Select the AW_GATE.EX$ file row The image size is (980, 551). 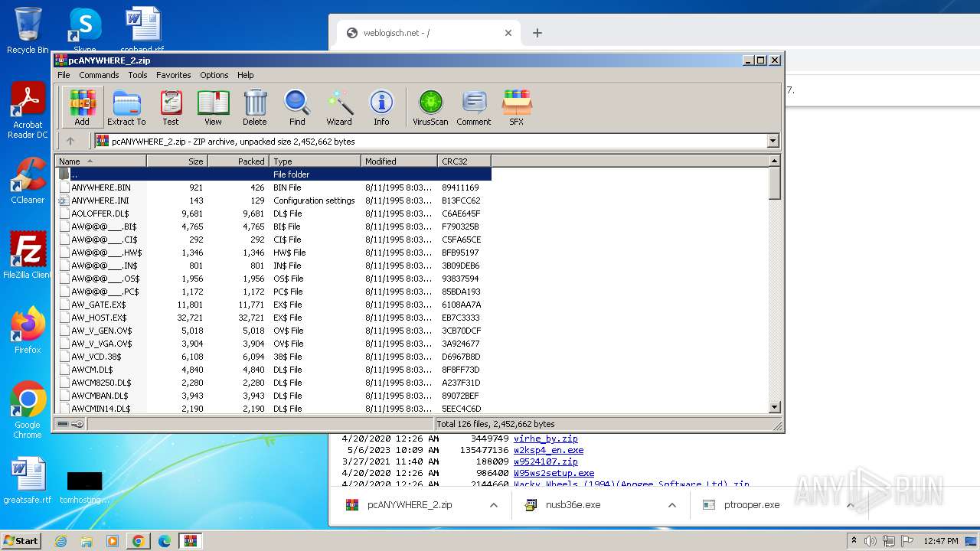[273, 305]
